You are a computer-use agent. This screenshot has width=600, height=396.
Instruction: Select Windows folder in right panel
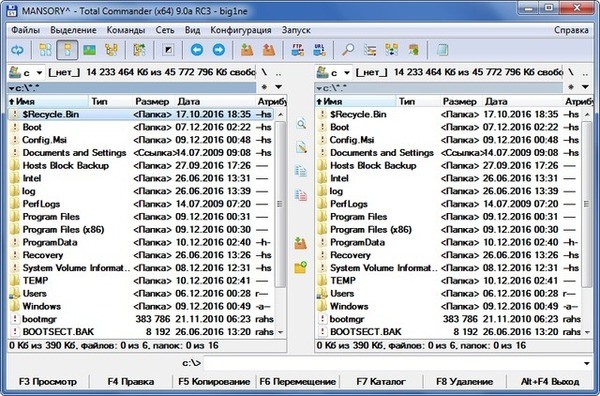448,306
